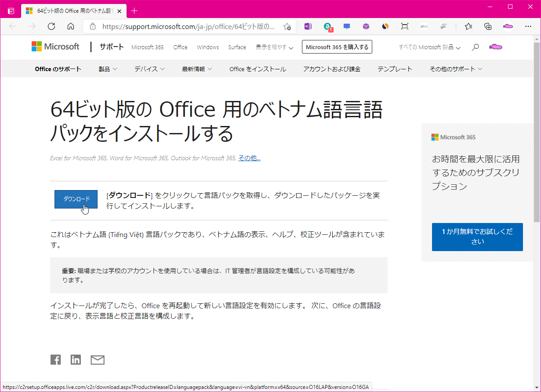
Task: Click the screenshot capture extension icon
Action: pos(405,26)
